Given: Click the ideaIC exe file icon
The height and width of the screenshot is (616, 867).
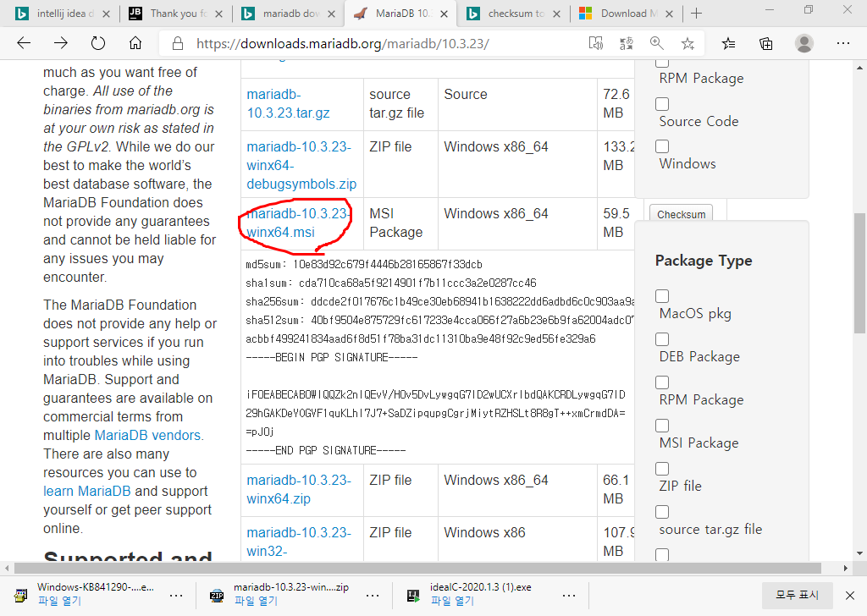Looking at the screenshot, I should (413, 595).
